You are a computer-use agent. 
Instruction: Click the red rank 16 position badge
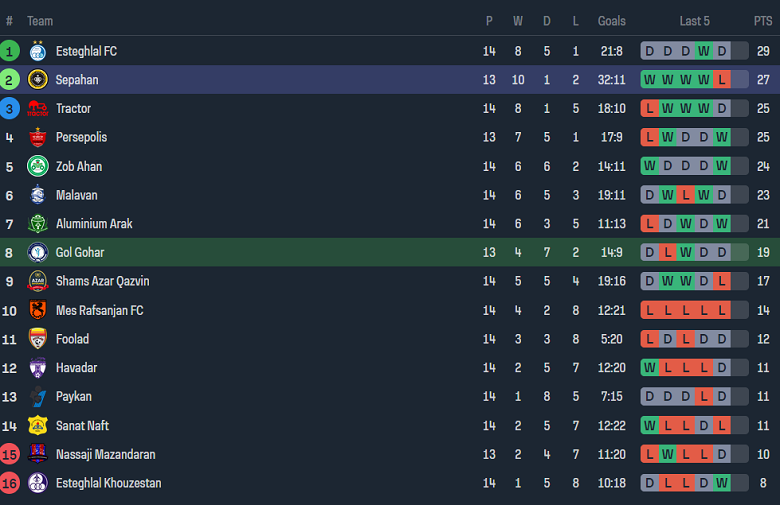[x=10, y=483]
